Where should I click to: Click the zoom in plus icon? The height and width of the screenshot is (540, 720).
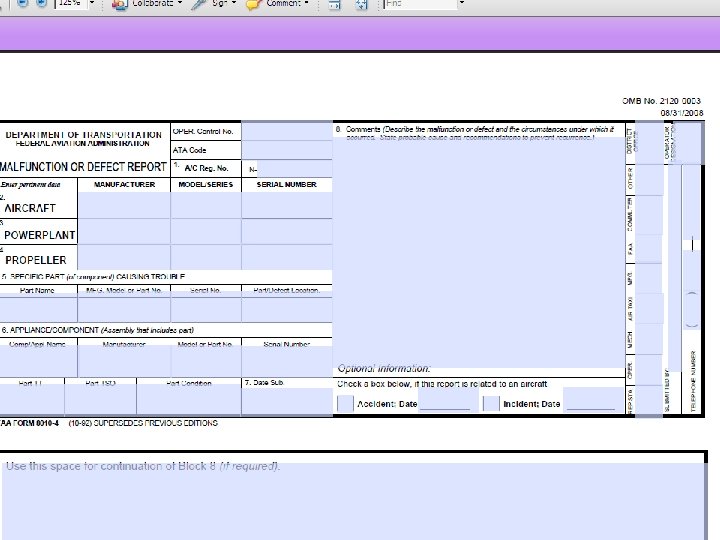pyautogui.click(x=41, y=3)
